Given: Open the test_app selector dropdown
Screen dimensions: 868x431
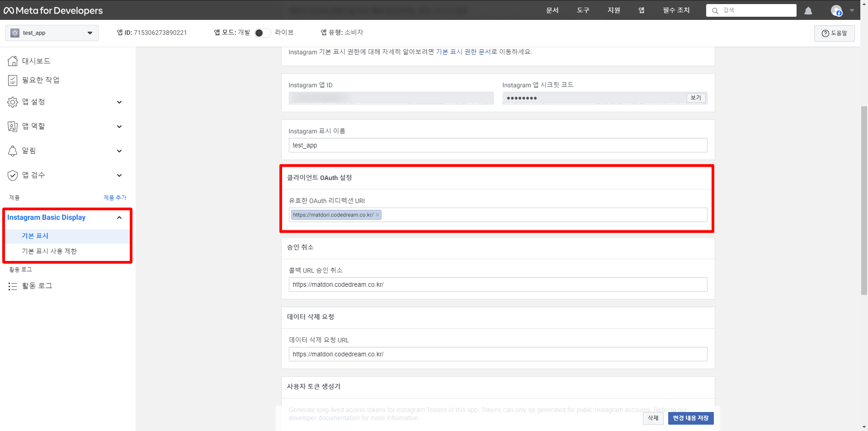Looking at the screenshot, I should pyautogui.click(x=52, y=33).
